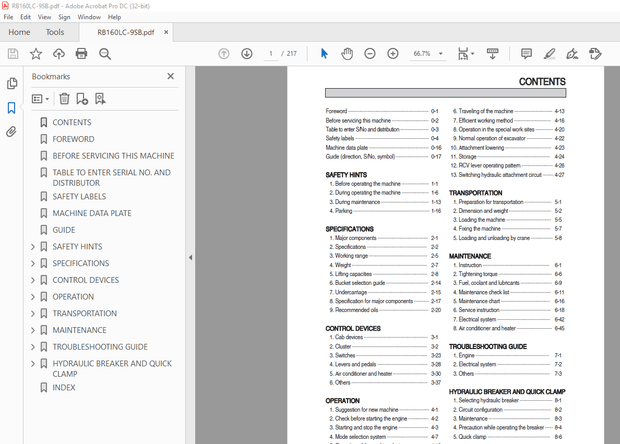Expand HYDRAULIC BREAKER AND QUICK CLAMP bookmark
Viewport: 620px width, 444px height.
(x=33, y=364)
